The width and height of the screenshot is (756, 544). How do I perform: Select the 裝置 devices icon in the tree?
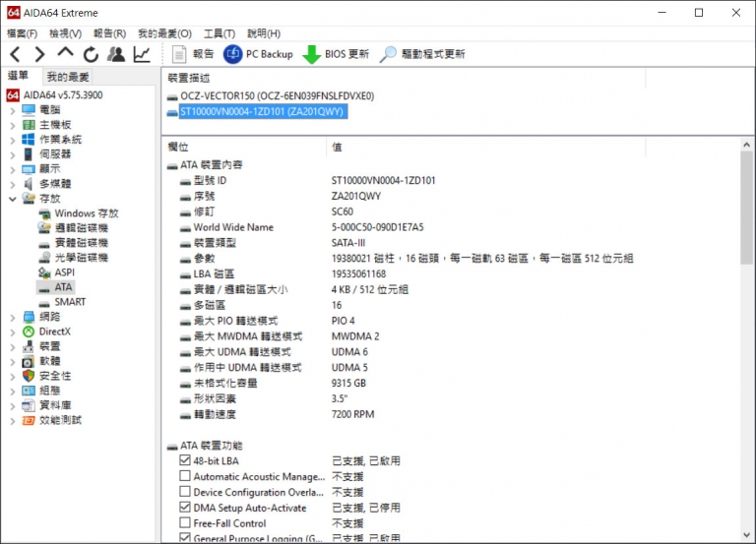[29, 346]
